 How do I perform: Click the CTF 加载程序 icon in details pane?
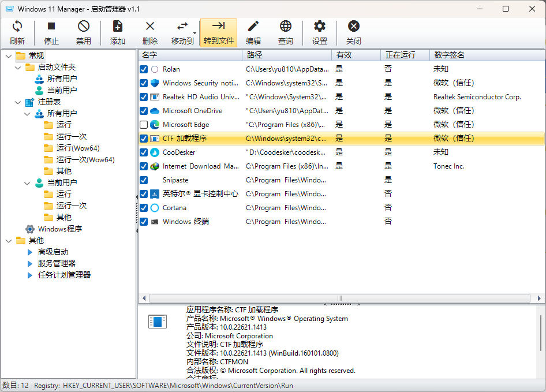(x=158, y=321)
